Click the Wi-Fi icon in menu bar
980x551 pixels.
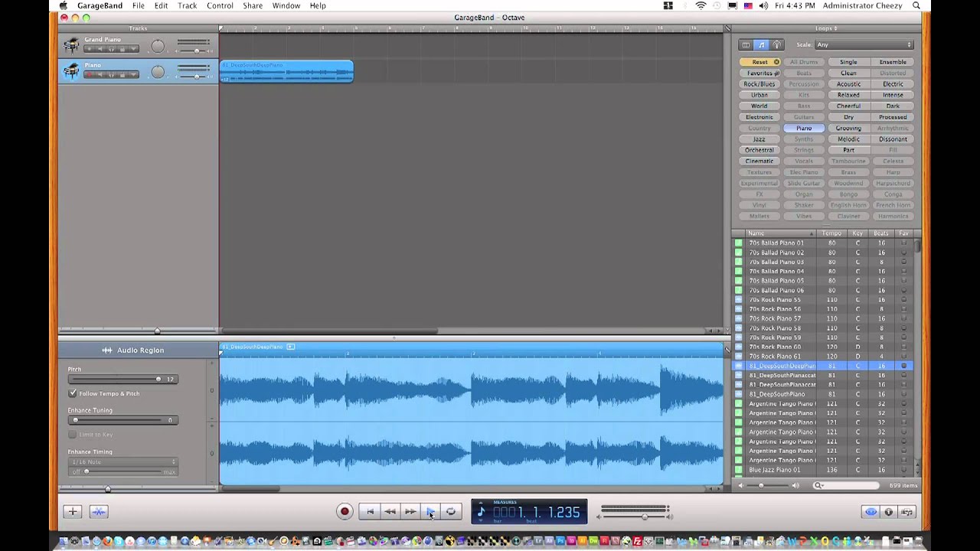coord(701,6)
